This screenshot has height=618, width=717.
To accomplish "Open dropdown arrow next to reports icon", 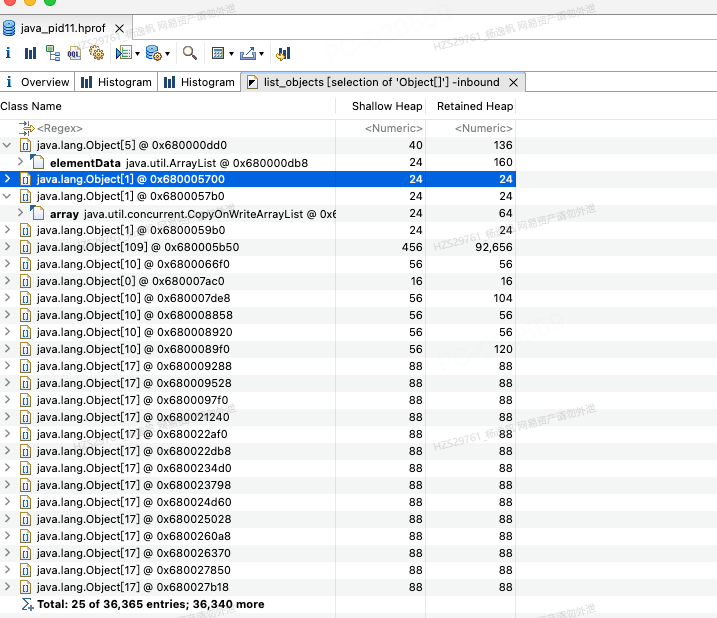I will point(137,54).
